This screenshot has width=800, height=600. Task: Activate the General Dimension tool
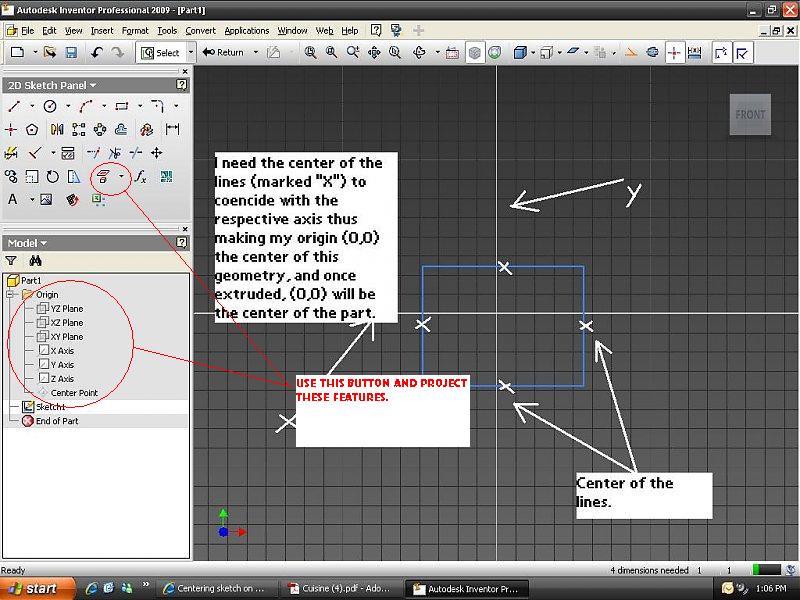pyautogui.click(x=172, y=130)
